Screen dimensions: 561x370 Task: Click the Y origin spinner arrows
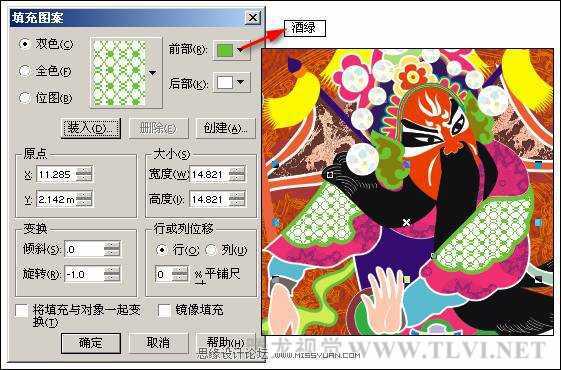coord(84,199)
